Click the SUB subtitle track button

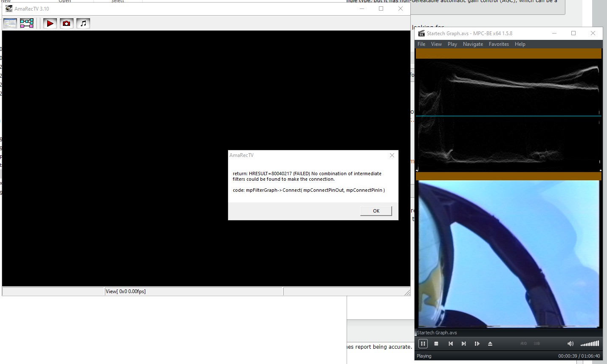point(537,344)
